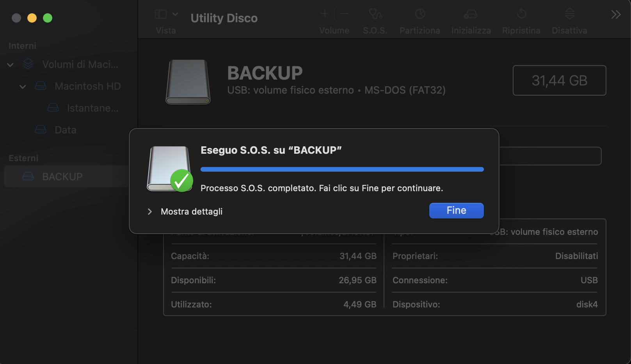Collapse the Macintosh HD tree item
Viewport: 631px width, 364px height.
(x=23, y=87)
